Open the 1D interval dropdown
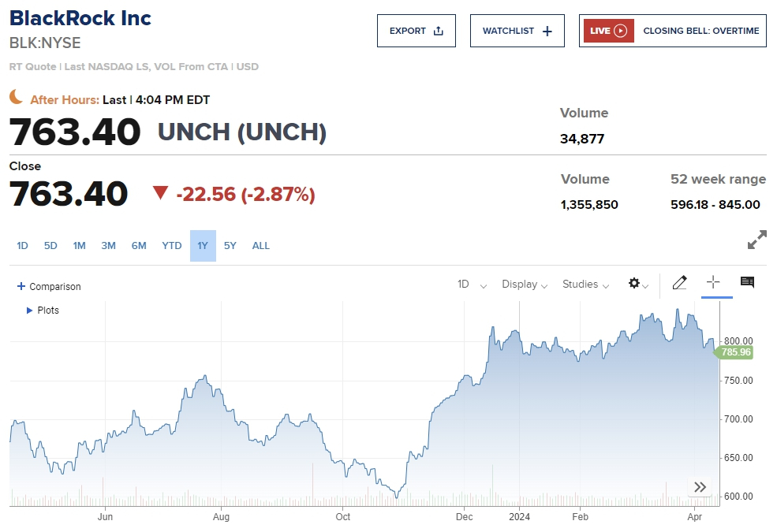 tap(472, 285)
